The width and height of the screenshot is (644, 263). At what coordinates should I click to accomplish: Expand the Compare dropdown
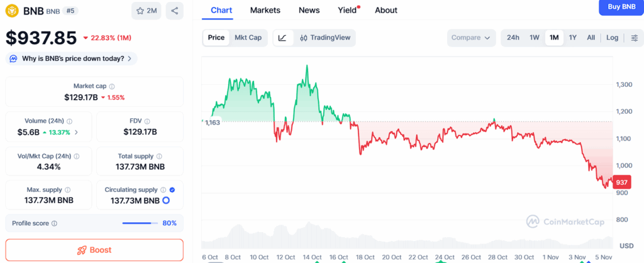coord(471,38)
